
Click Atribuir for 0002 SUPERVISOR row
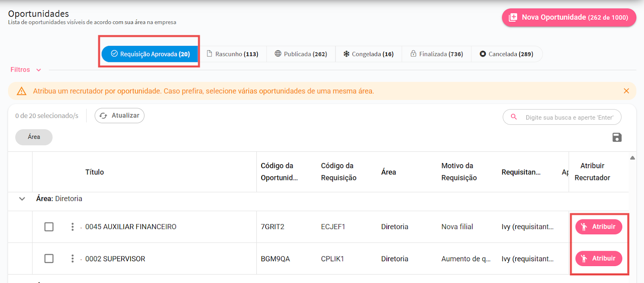tap(599, 258)
